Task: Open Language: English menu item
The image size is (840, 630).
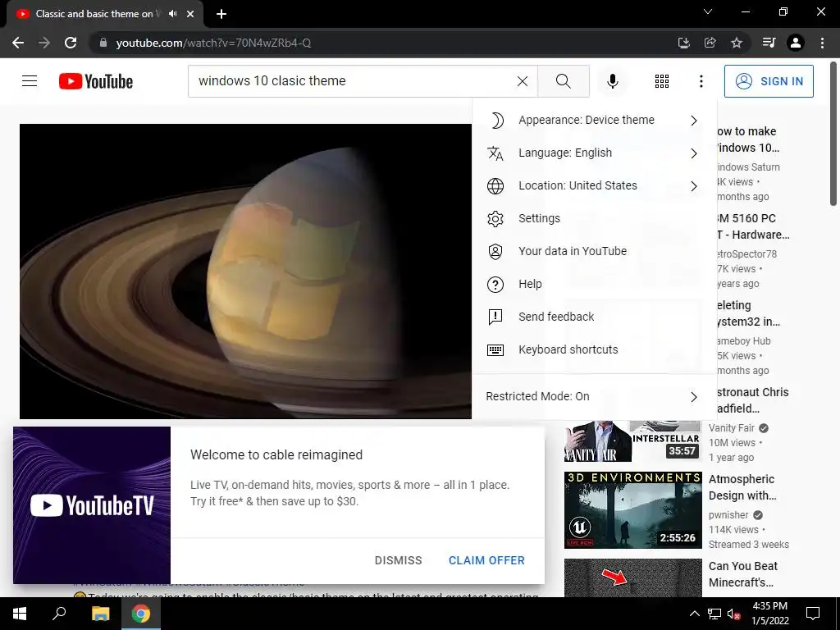Action: point(594,153)
